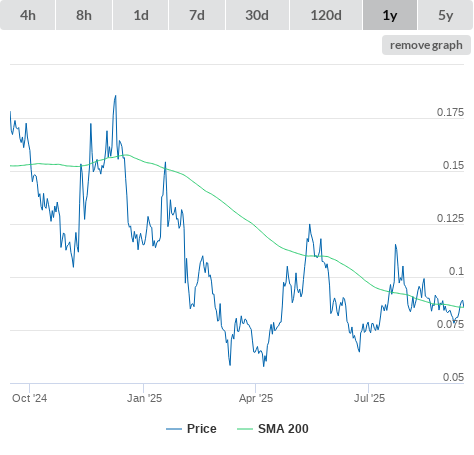This screenshot has height=455, width=474.
Task: Show the 7d price history
Action: coord(197,15)
